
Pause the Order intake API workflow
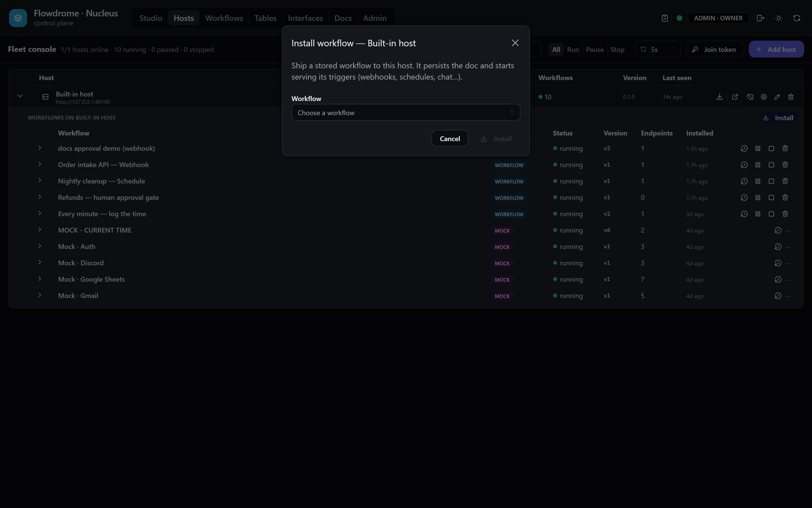pyautogui.click(x=758, y=165)
